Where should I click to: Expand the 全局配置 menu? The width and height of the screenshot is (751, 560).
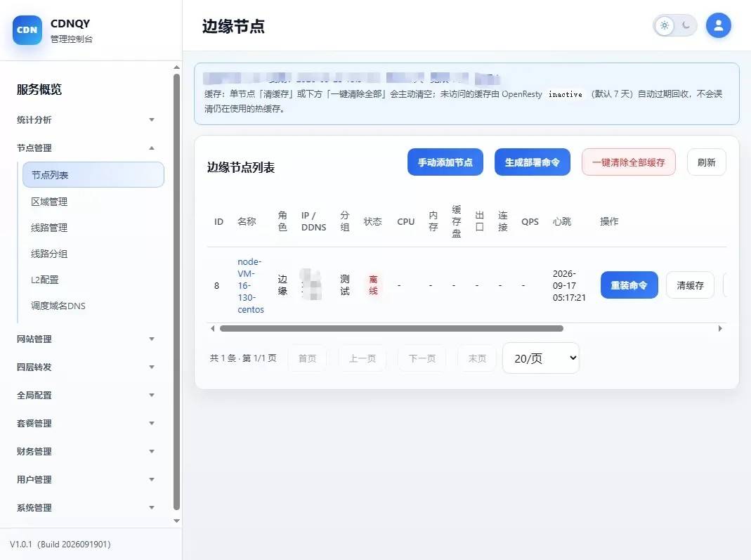[86, 396]
